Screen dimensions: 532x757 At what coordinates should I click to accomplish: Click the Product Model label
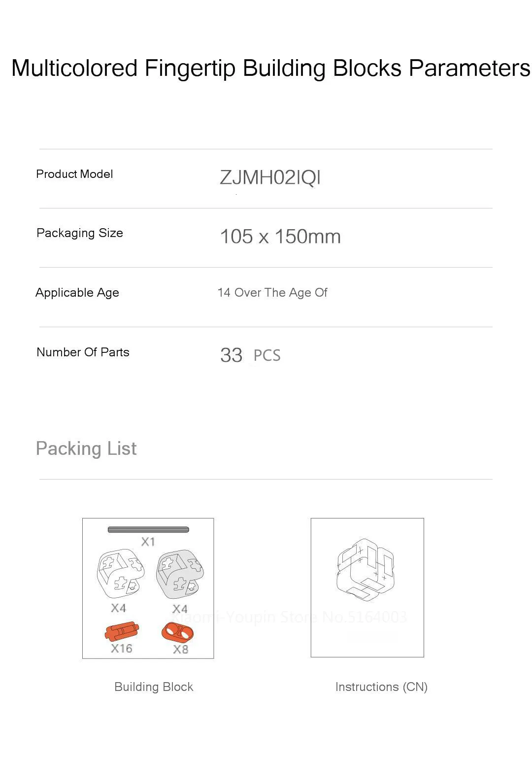tap(74, 174)
